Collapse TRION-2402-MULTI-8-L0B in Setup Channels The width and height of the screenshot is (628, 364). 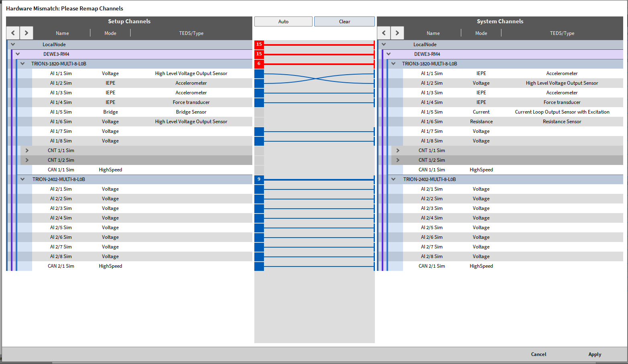[23, 179]
